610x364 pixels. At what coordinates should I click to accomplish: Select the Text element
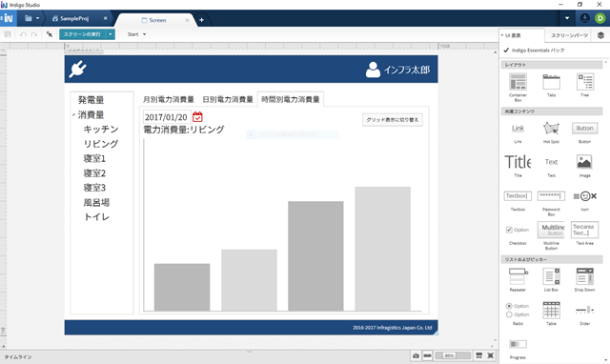click(x=551, y=167)
